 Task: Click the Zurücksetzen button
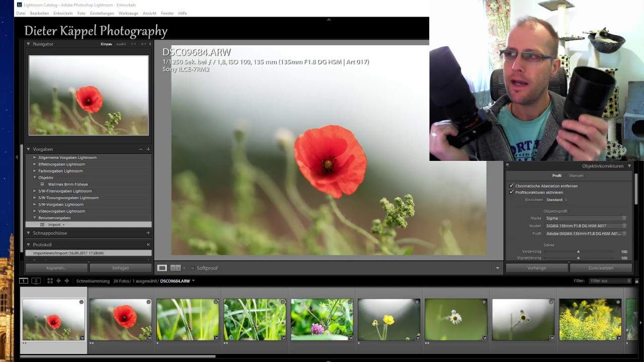601,268
